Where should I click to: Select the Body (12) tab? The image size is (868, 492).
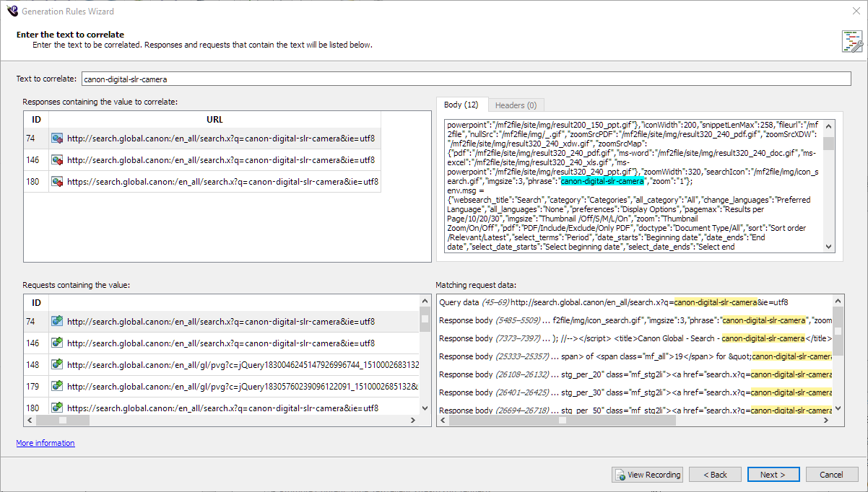461,105
